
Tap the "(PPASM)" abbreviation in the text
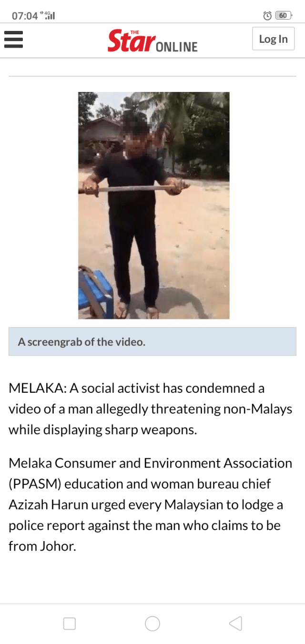pos(35,484)
